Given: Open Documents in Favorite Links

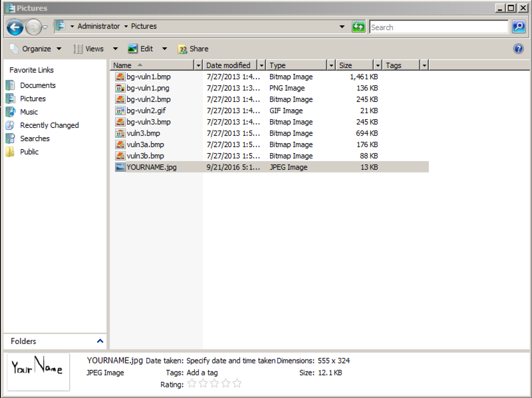Looking at the screenshot, I should [38, 85].
